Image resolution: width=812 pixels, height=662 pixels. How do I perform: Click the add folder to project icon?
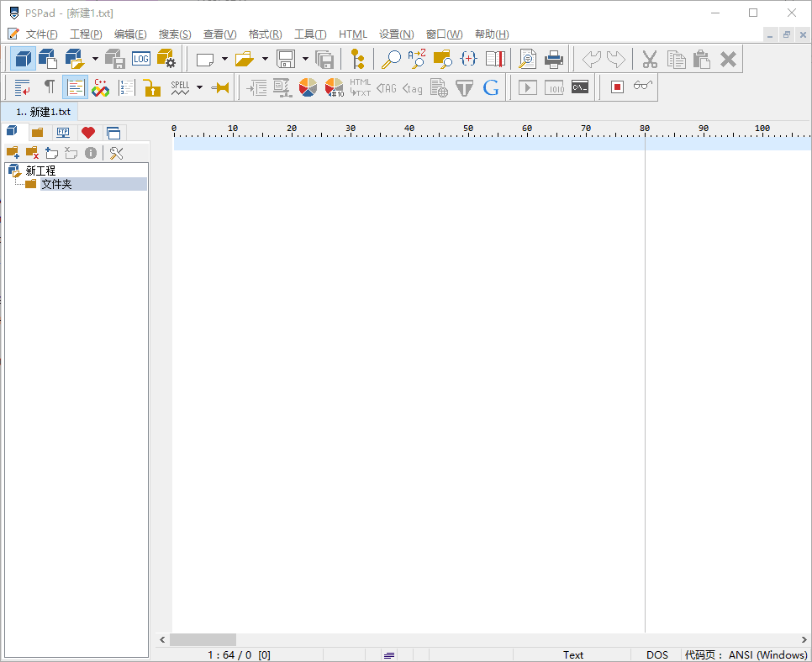click(x=13, y=152)
